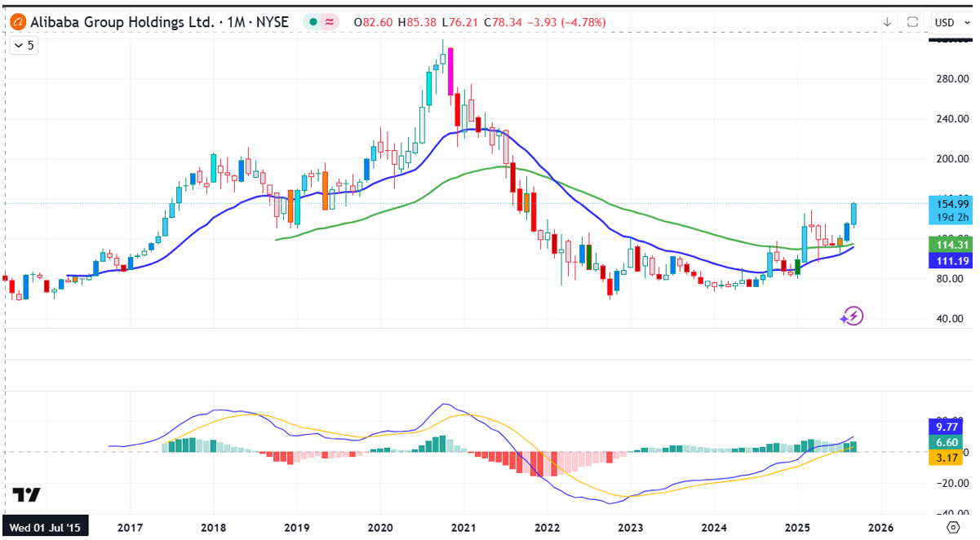This screenshot has height=540, width=980.
Task: Click the pink approximate-data indicator icon
Action: (330, 23)
